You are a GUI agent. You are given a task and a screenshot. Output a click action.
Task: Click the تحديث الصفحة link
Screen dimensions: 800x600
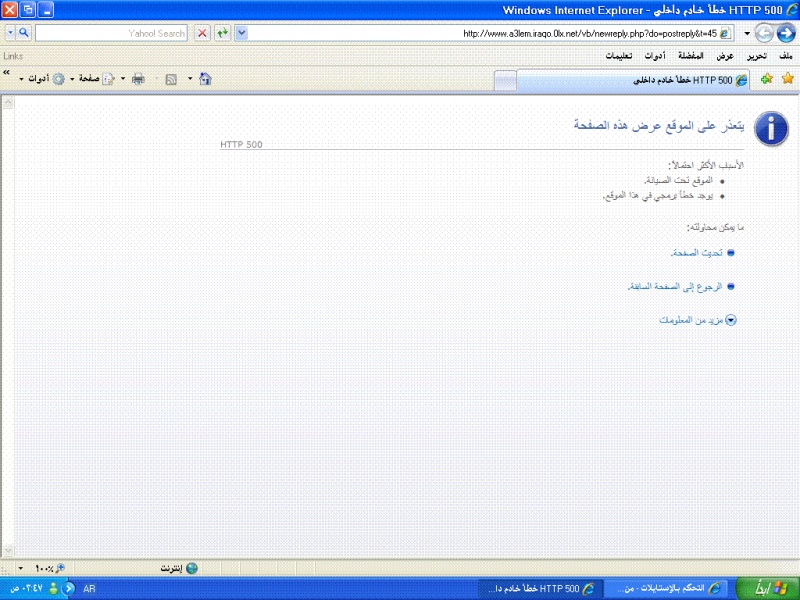tap(696, 253)
